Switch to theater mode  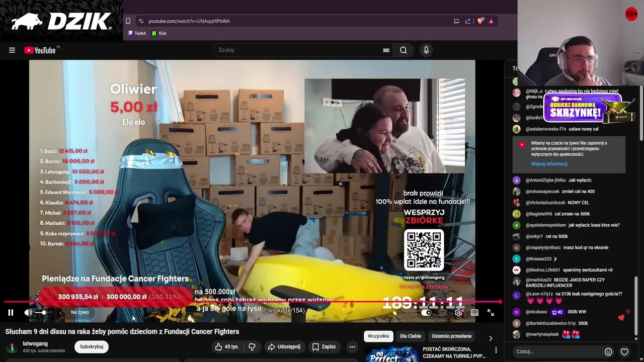(474, 313)
